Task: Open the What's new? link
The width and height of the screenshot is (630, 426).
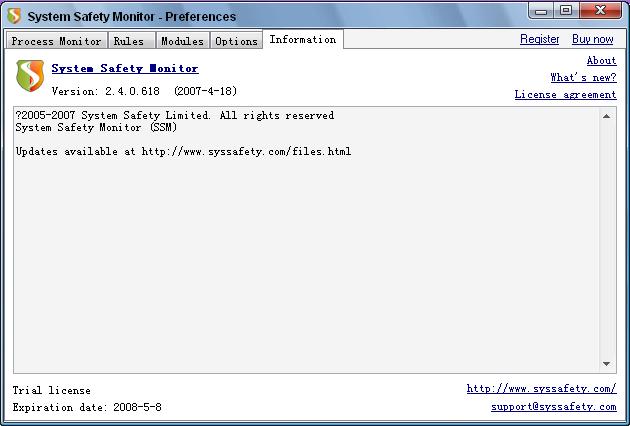Action: point(583,77)
